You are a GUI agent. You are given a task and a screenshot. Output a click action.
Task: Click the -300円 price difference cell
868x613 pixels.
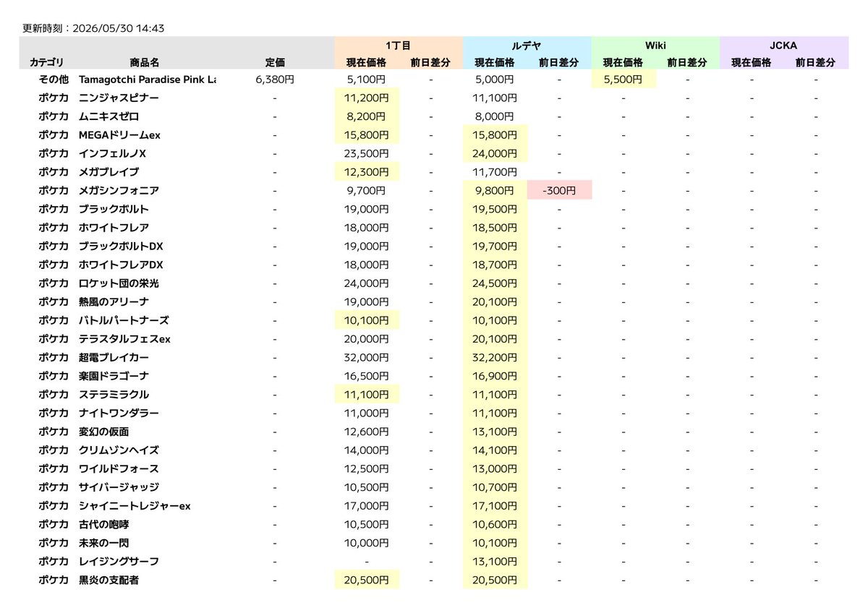coord(559,191)
